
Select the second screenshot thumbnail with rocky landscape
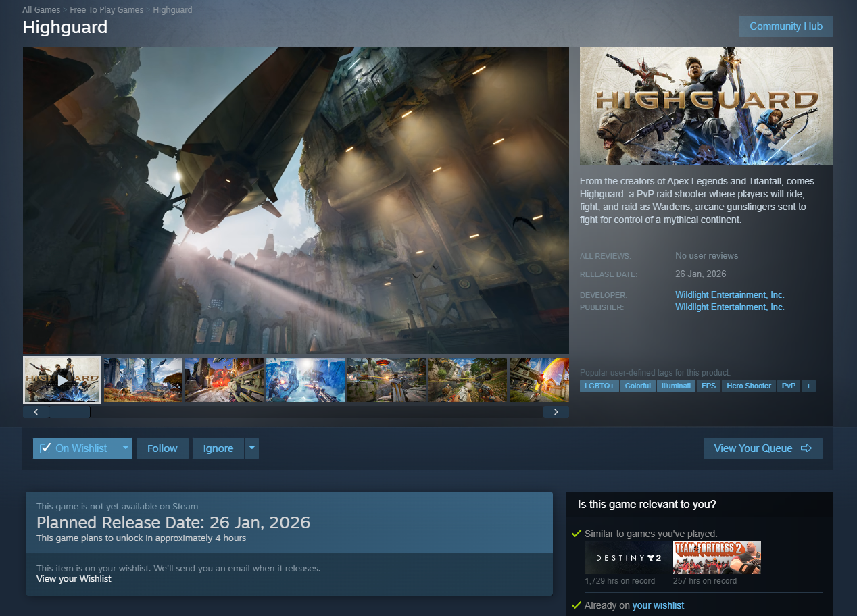[143, 380]
